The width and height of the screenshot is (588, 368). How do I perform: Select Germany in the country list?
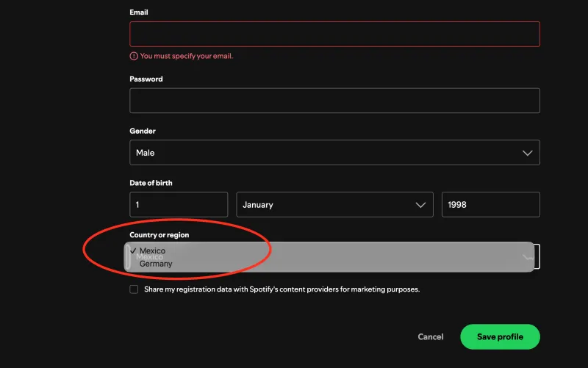click(x=156, y=264)
